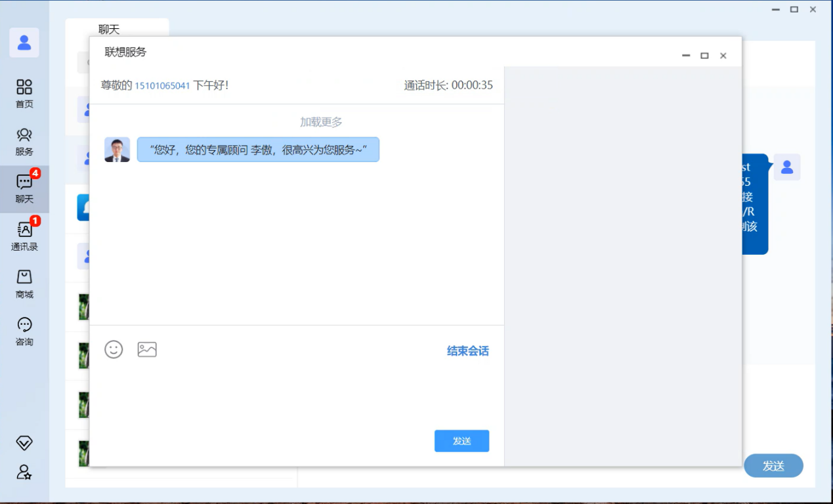Click the starred user icon at sidebar bottom
The width and height of the screenshot is (833, 504).
[24, 472]
